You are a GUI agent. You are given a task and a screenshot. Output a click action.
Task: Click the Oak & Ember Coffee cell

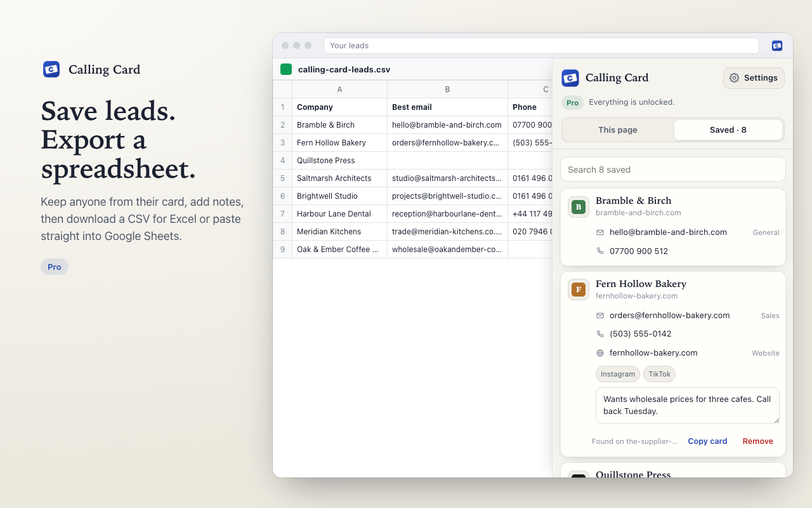[x=339, y=250]
